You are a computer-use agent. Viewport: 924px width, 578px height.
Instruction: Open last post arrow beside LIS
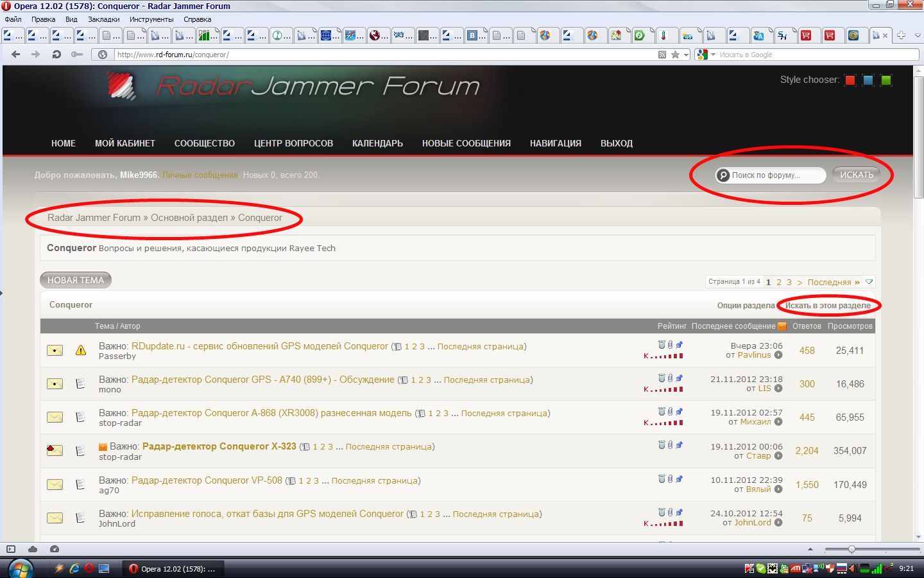778,389
